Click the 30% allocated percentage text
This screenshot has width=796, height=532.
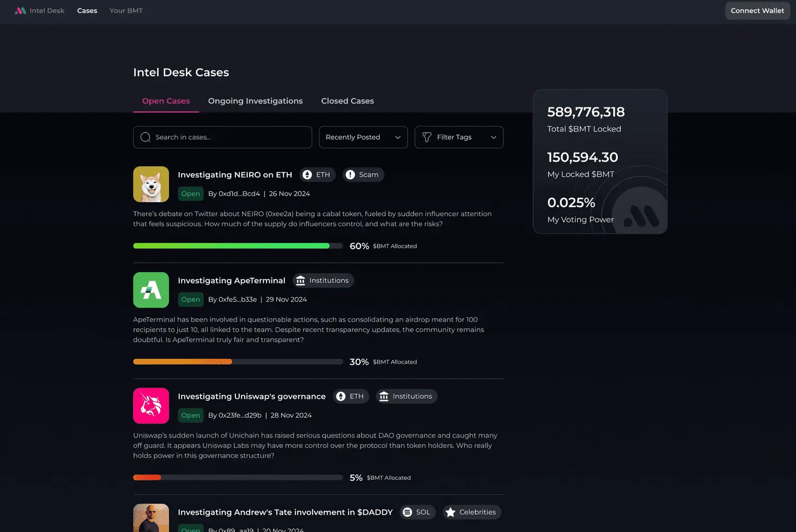359,362
